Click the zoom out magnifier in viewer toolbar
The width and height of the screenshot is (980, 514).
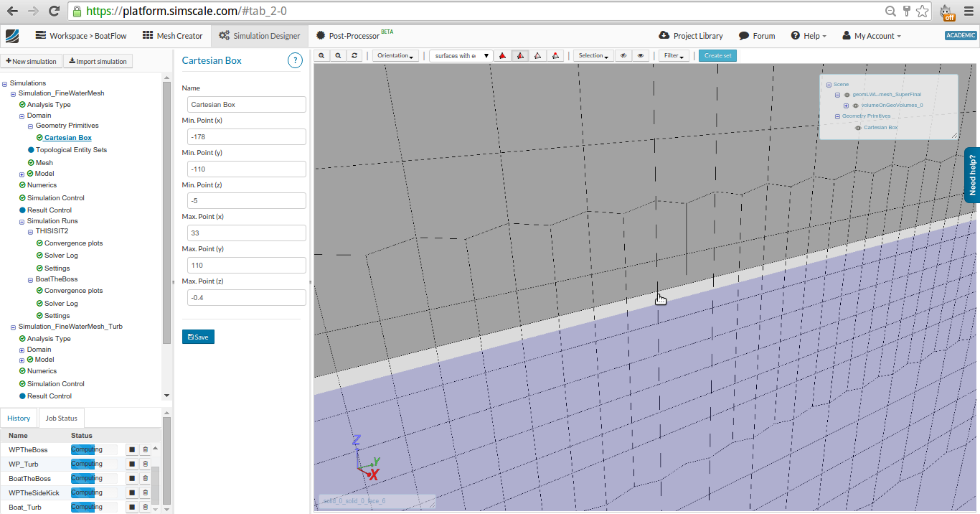pyautogui.click(x=338, y=56)
